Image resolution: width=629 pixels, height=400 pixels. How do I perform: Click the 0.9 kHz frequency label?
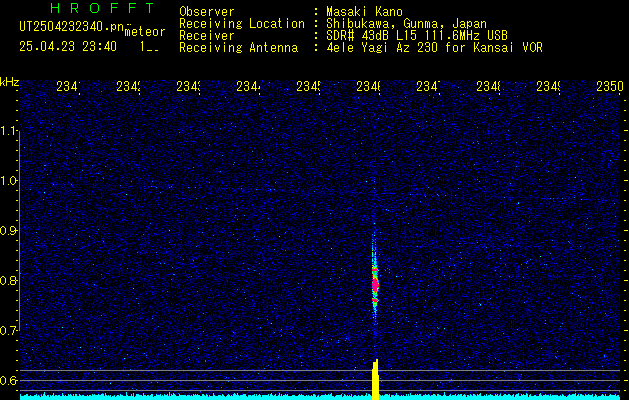[x=9, y=231]
